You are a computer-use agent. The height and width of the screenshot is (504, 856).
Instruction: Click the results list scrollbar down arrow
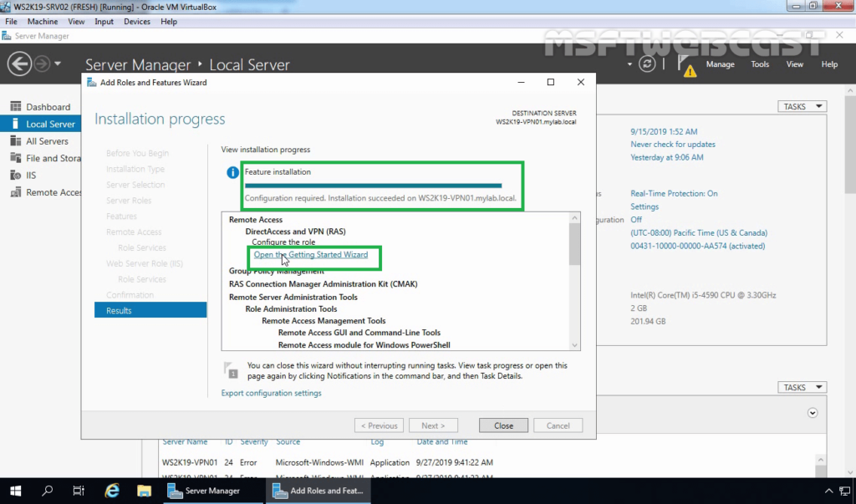[x=574, y=345]
